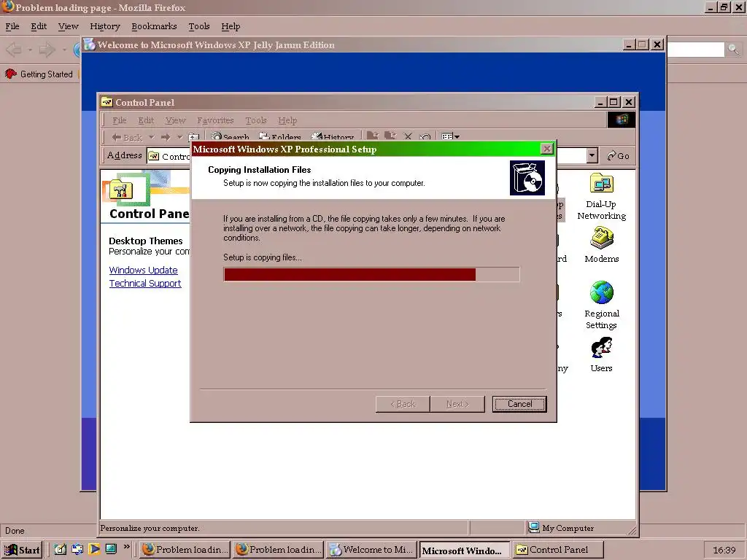Click Search in Control Panel toolbar

(x=230, y=137)
